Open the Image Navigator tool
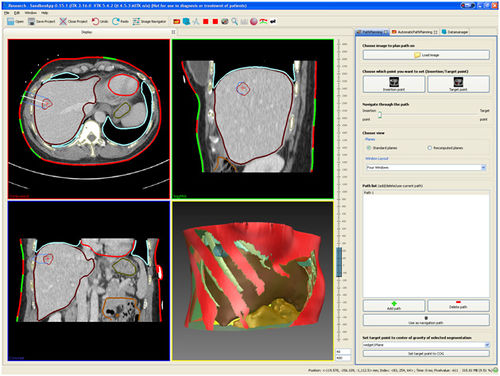Viewport: 500px width, 376px height. 149,22
